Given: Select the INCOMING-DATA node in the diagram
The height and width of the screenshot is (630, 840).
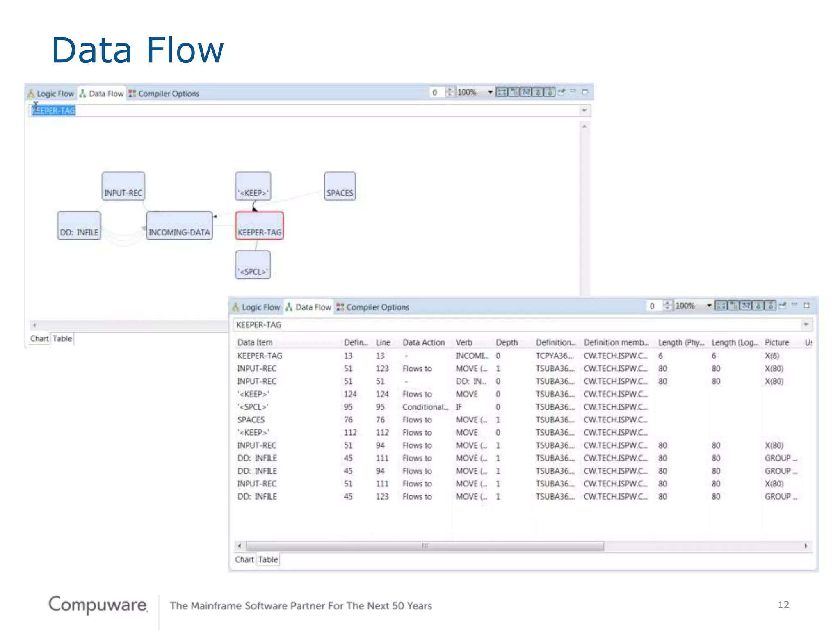Looking at the screenshot, I should click(x=179, y=226).
